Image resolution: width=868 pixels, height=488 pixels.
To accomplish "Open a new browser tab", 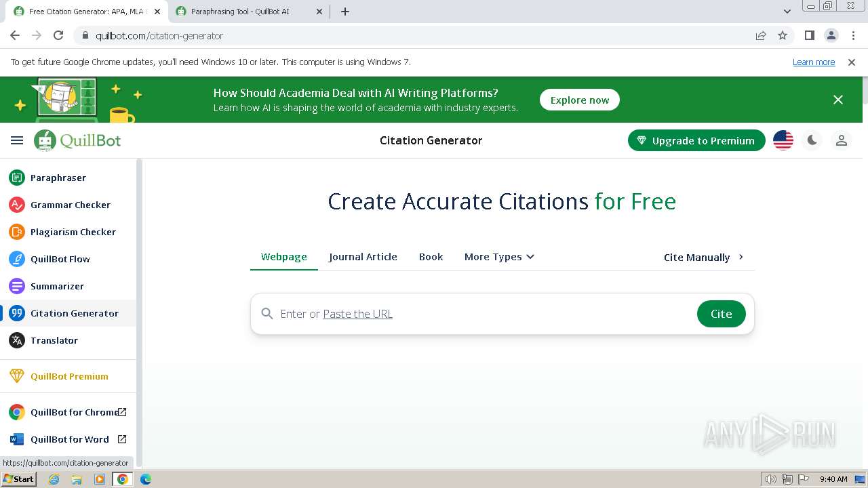I will (345, 12).
